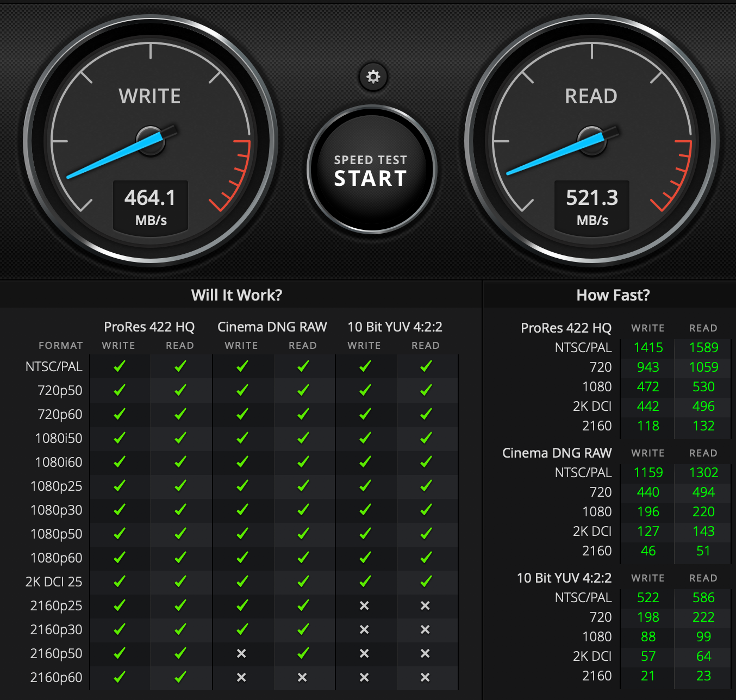Click the checkmark for 2160p60 ProRes 422 HQ read

[x=180, y=677]
